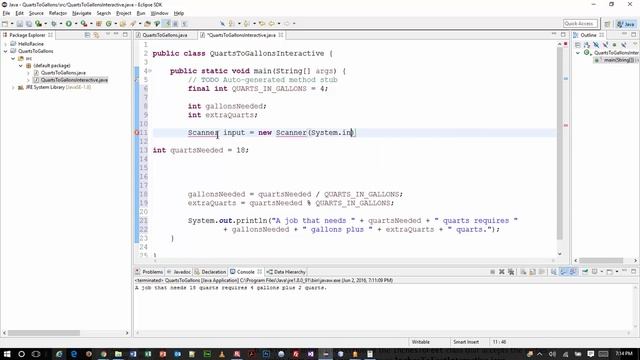The image size is (640, 360).
Task: Collapse the QuartsToGallons project node
Action: coord(5,51)
